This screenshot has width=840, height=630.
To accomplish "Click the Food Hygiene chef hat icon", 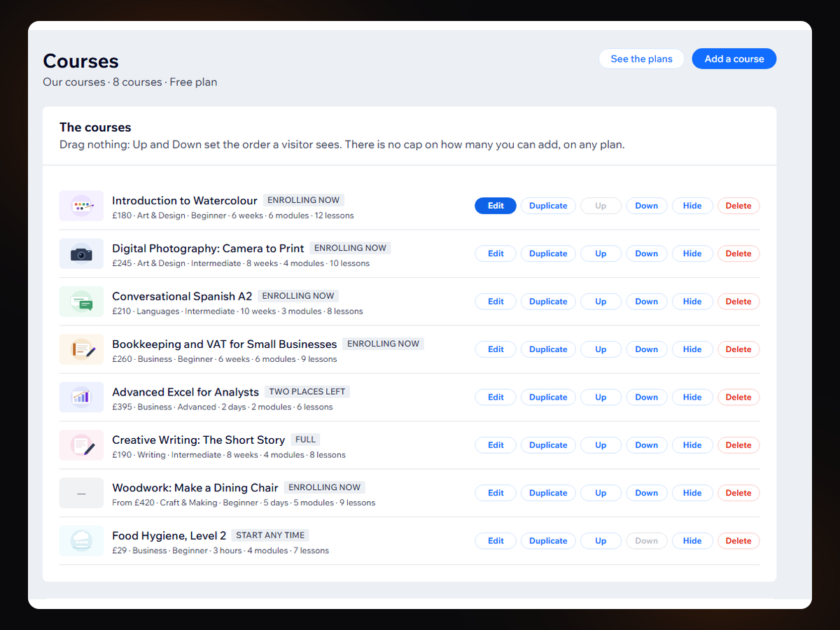I will (81, 540).
